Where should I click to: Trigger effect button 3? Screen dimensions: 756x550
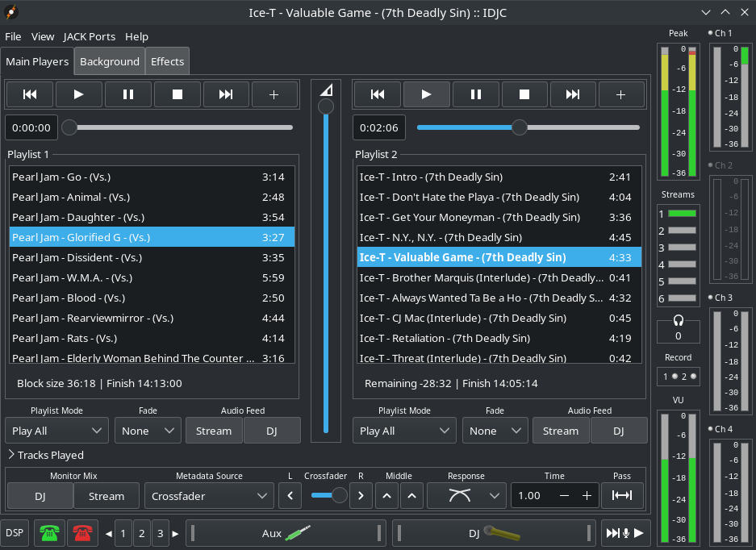[160, 533]
